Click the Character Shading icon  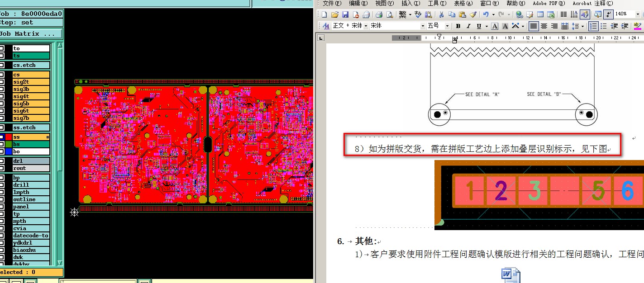pyautogui.click(x=505, y=26)
